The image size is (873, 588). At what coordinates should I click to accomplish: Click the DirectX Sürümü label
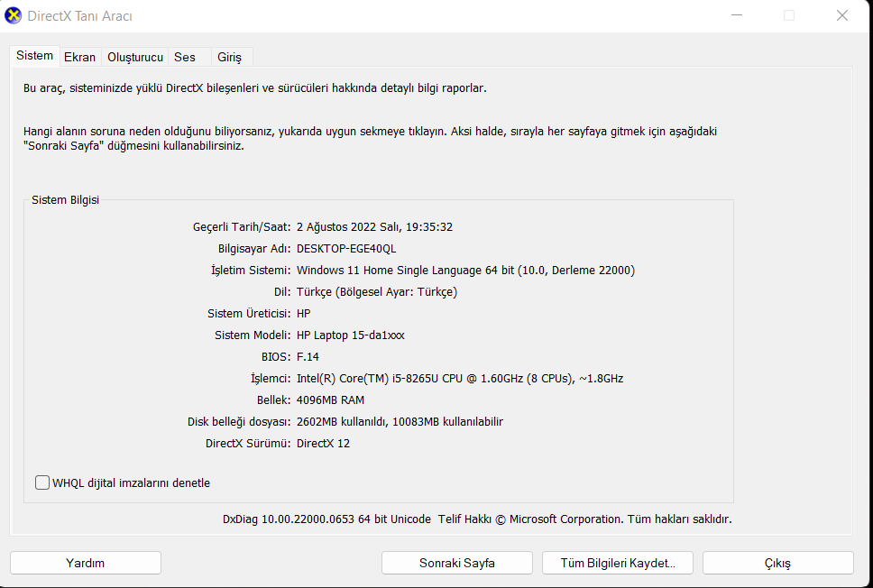coord(248,444)
